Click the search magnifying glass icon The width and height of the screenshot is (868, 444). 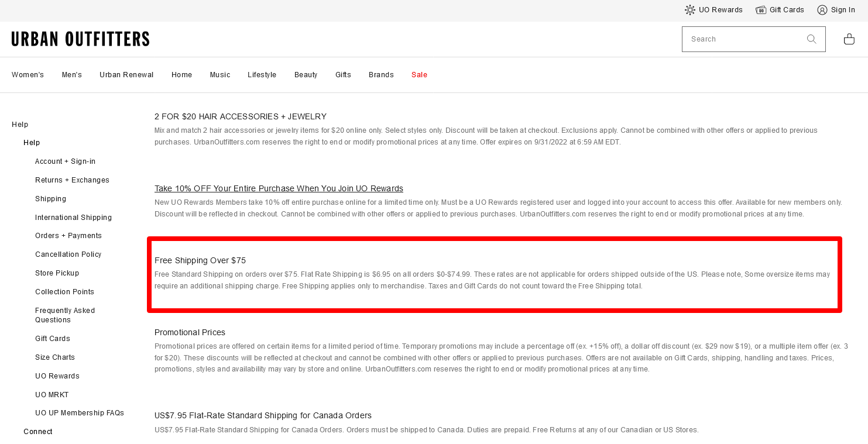[811, 39]
